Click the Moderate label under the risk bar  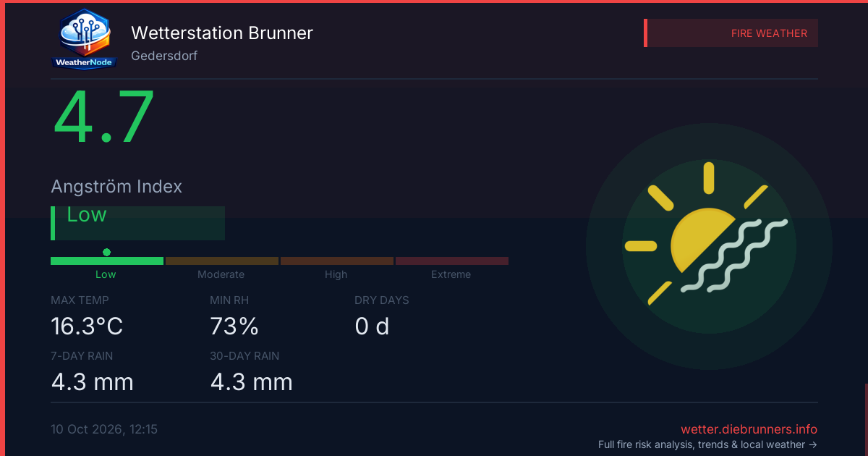(x=221, y=274)
